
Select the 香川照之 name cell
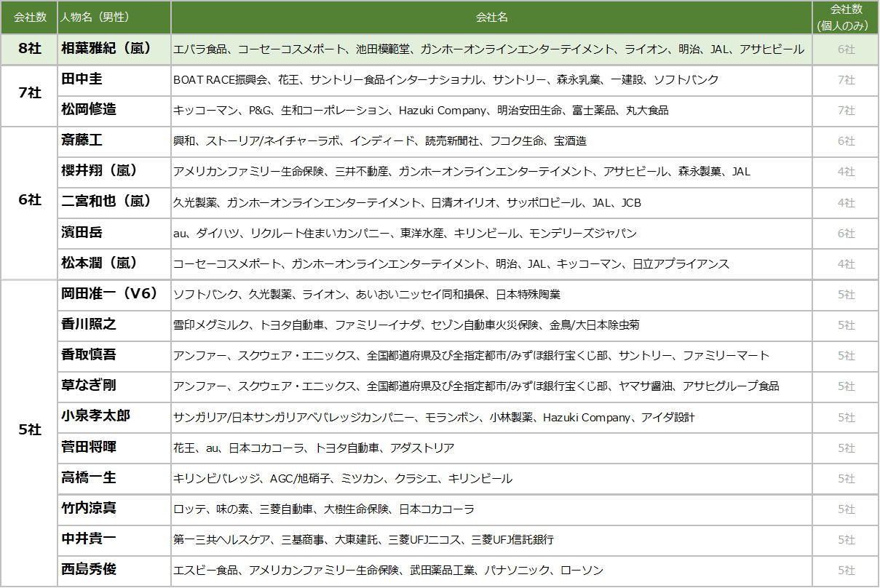coord(114,325)
